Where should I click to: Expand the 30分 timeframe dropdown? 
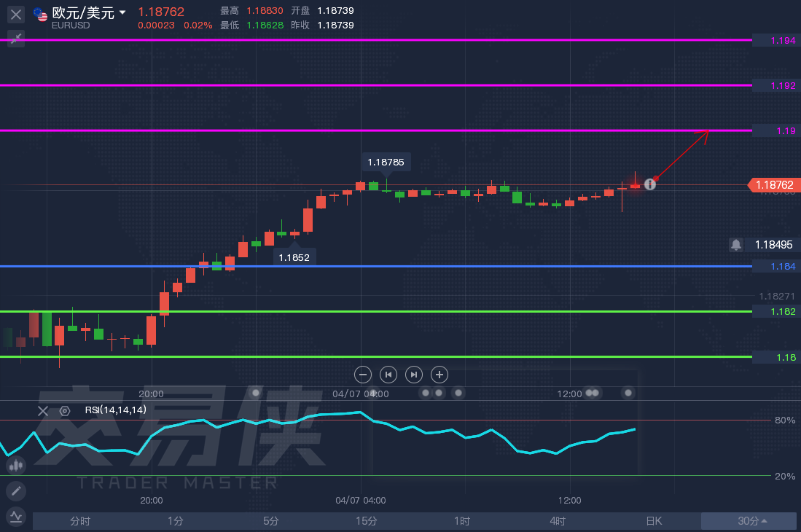coord(749,521)
